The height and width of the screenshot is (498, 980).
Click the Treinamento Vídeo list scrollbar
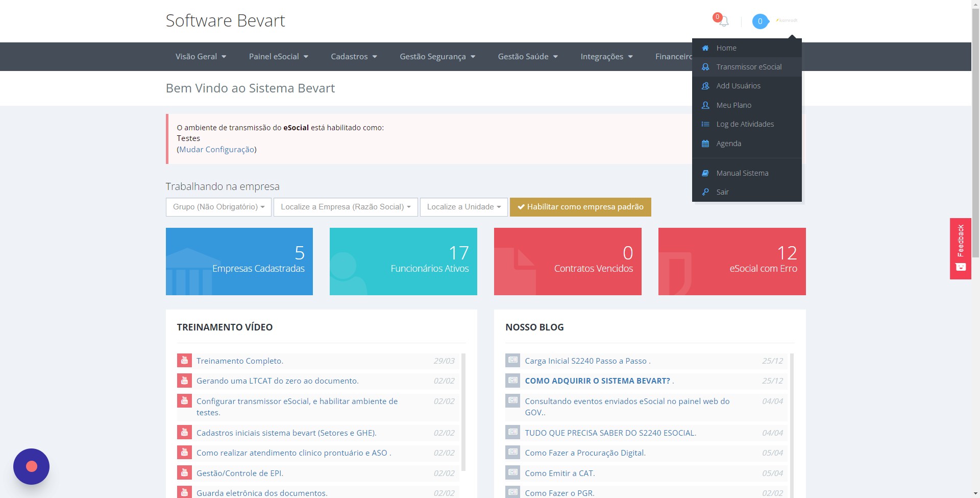coord(463,412)
